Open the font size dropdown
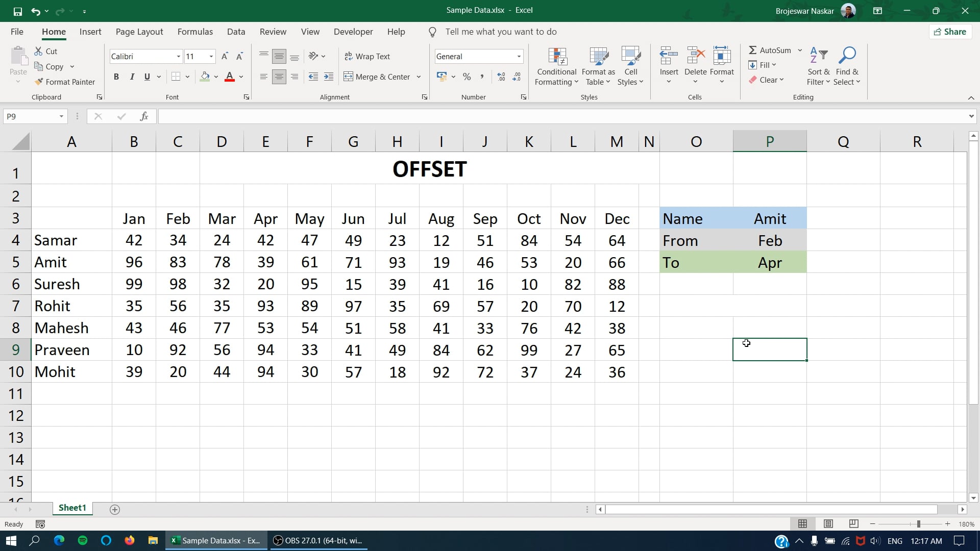The width and height of the screenshot is (980, 551). [x=211, y=57]
